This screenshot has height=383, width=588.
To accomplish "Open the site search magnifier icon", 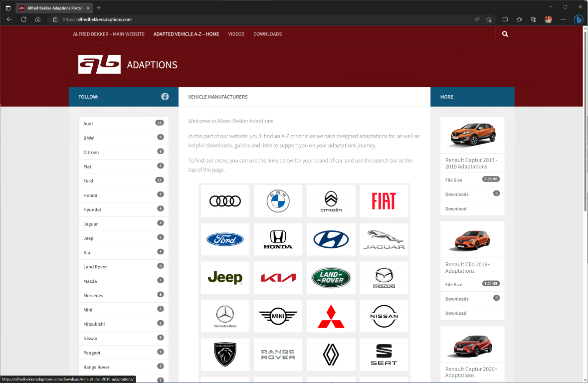I will (x=505, y=34).
